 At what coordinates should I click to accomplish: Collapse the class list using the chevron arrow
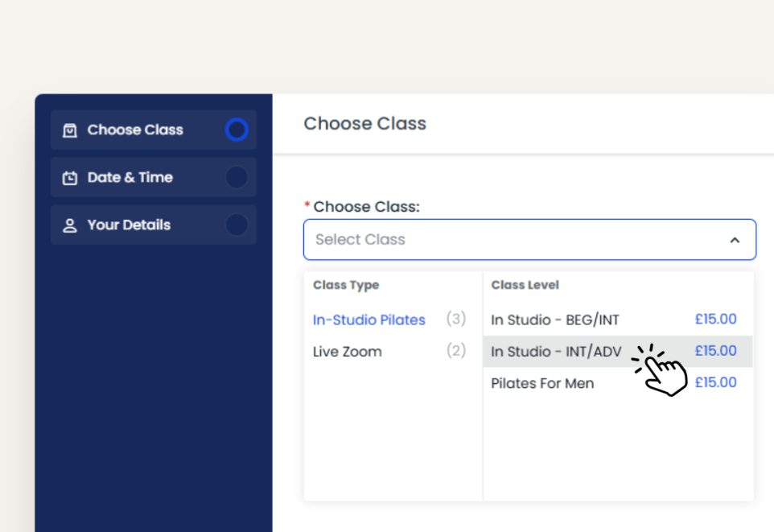734,240
